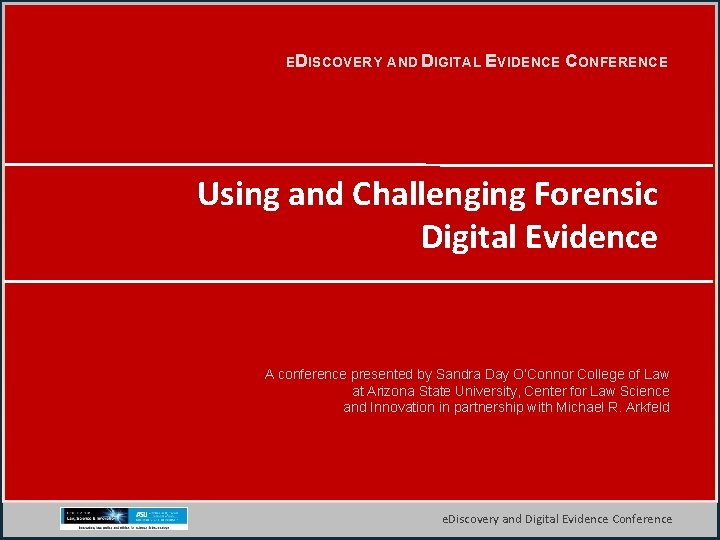Click the line 'A conference presented by Sandra Day O'Connor College of Law'
This screenshot has height=540, width=720.
(467, 375)
